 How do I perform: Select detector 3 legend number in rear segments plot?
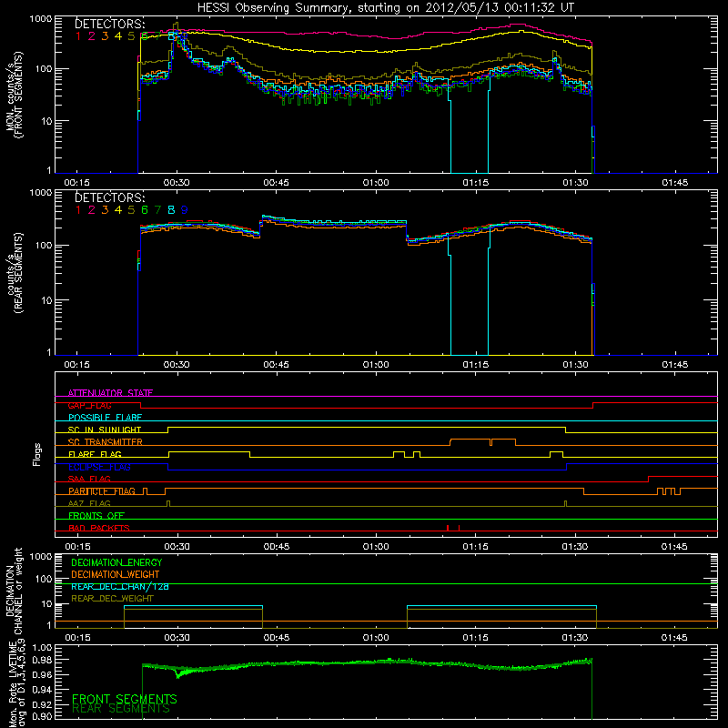105,210
